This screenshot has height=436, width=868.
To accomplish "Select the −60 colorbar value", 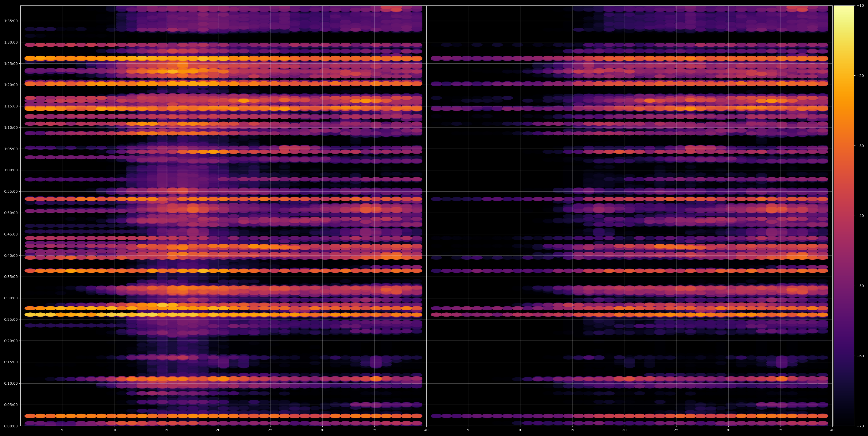I will click(860, 356).
